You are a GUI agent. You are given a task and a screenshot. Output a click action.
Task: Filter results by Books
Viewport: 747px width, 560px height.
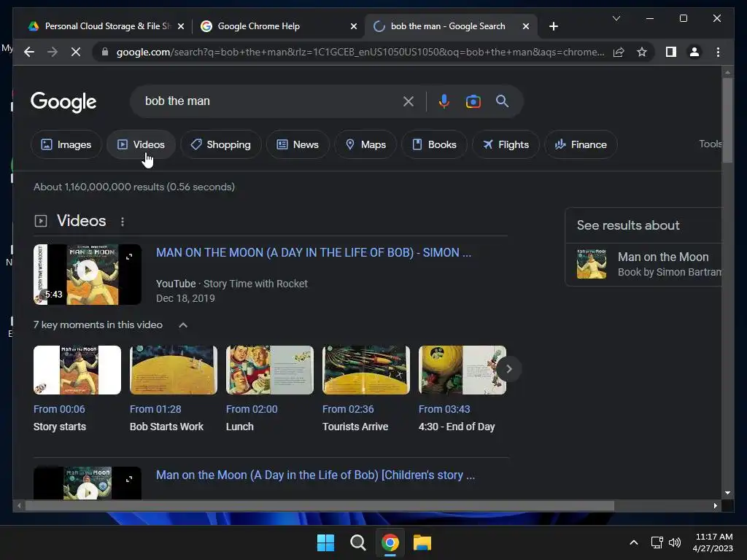pos(434,144)
